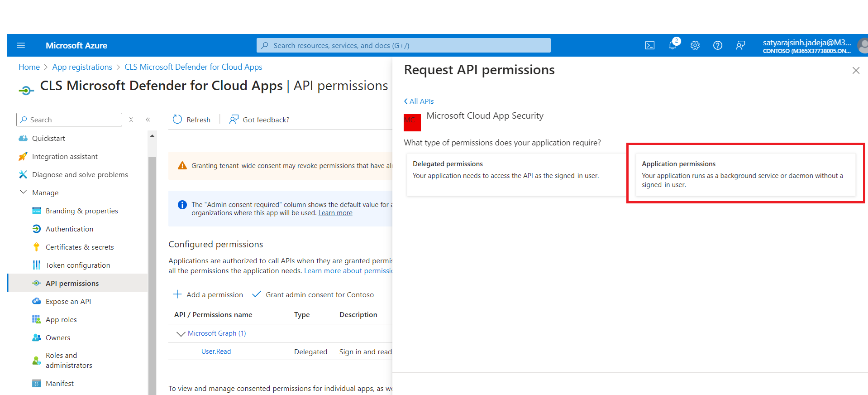868x395 pixels.
Task: Choose Delegated permissions card
Action: pos(516,174)
